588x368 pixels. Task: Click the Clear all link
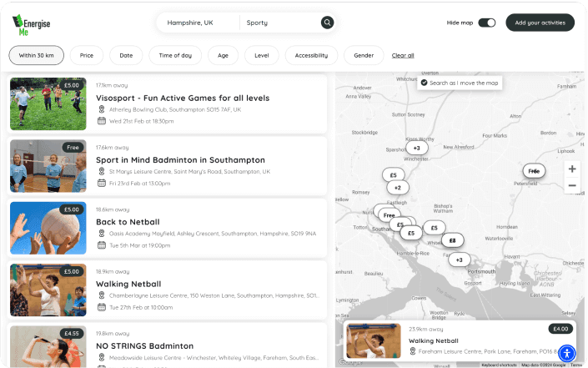[x=403, y=55]
